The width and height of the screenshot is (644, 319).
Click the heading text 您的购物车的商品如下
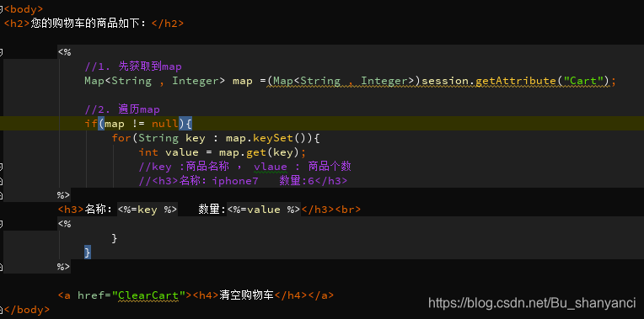[84, 24]
